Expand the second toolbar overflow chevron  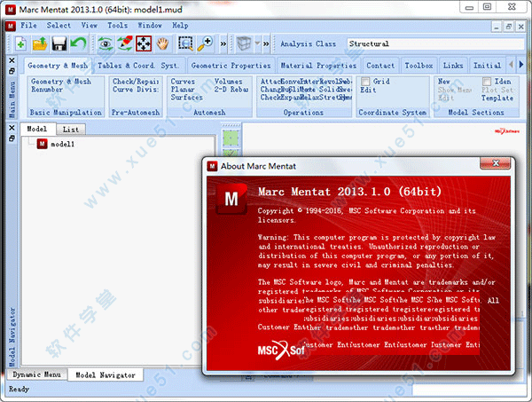point(266,44)
